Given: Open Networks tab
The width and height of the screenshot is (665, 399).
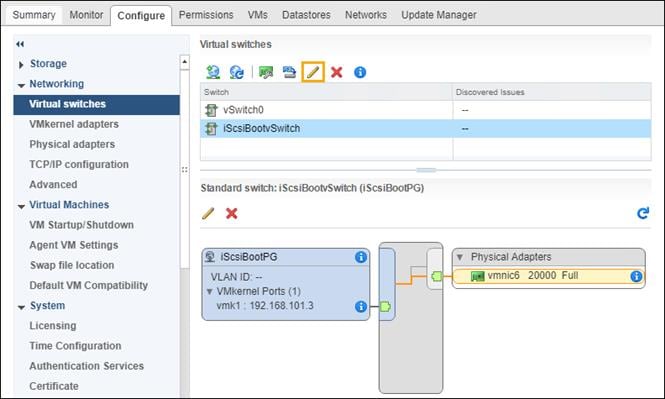Looking at the screenshot, I should point(366,15).
